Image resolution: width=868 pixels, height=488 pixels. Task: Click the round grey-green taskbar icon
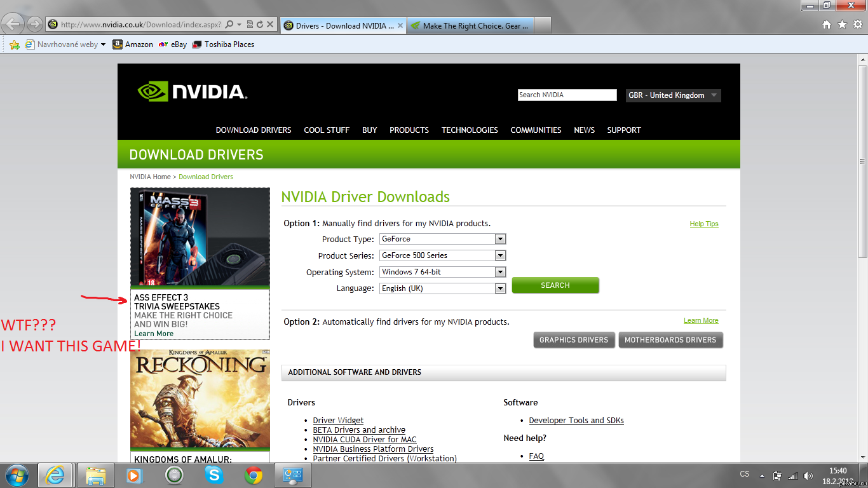pyautogui.click(x=174, y=475)
